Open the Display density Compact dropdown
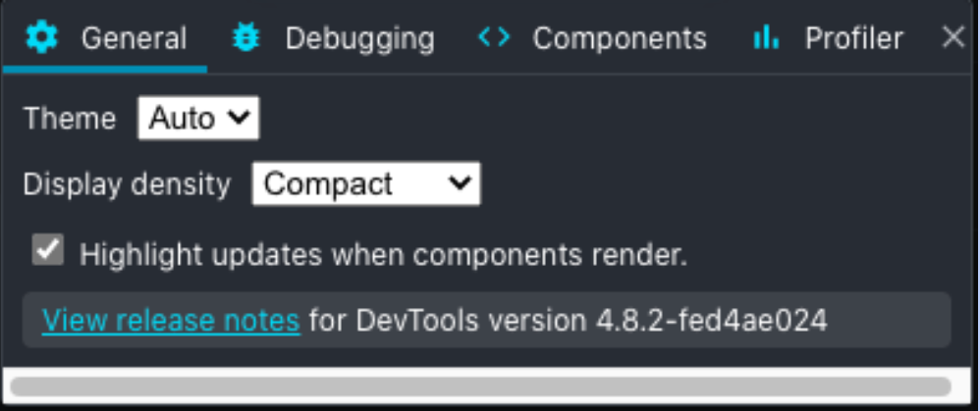 (366, 183)
